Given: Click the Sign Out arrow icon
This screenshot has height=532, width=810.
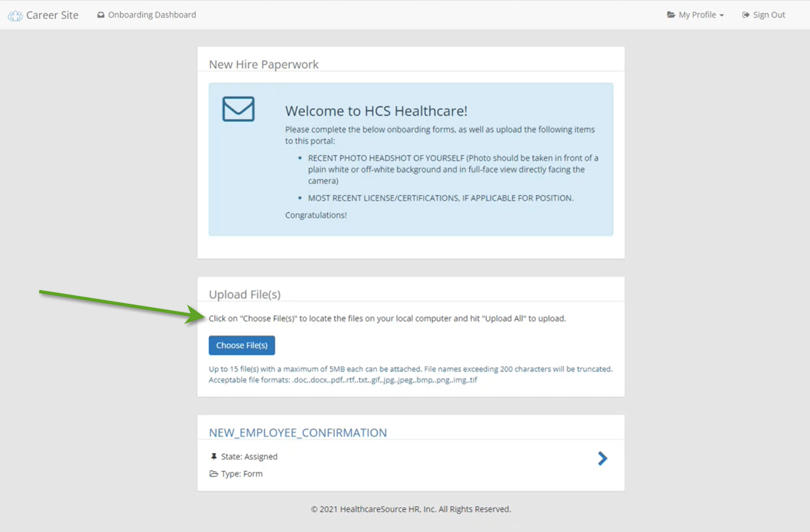Looking at the screenshot, I should tap(745, 15).
